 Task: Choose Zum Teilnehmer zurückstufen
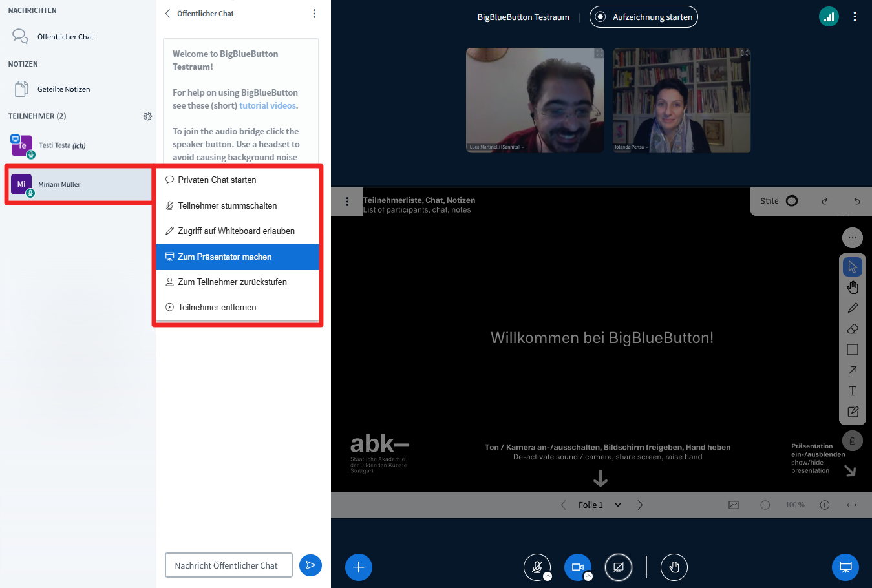[238, 282]
